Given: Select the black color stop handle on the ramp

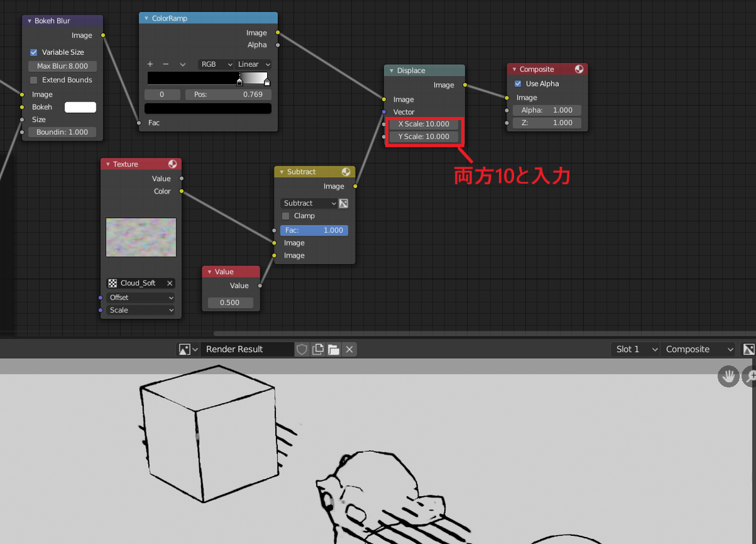Looking at the screenshot, I should tap(239, 82).
